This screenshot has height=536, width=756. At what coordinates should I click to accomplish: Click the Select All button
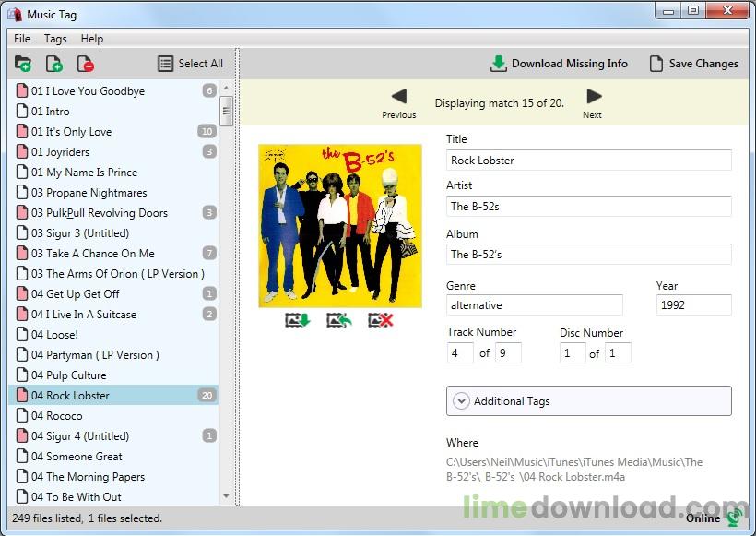tap(191, 64)
